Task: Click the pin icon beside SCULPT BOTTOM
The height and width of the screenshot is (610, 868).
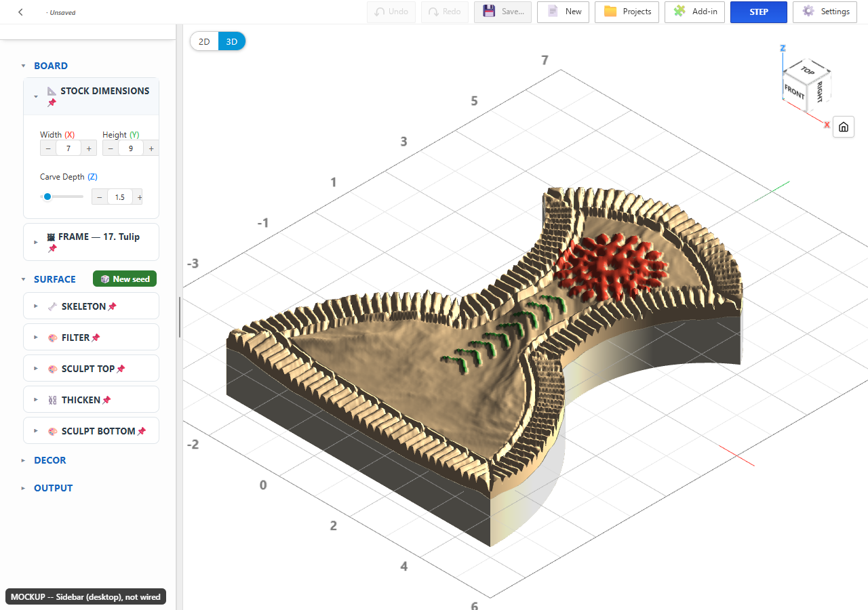Action: coord(142,431)
